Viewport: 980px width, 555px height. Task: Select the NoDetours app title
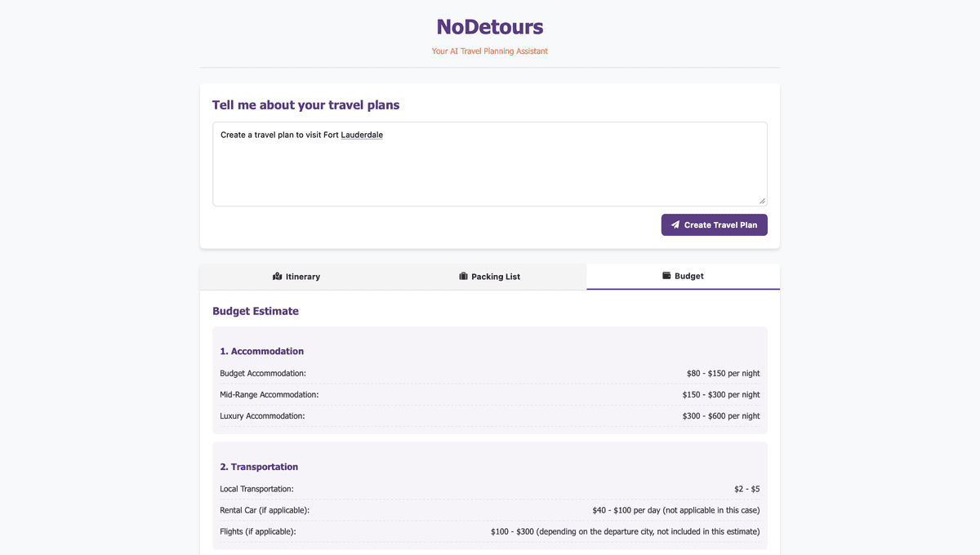(x=489, y=27)
